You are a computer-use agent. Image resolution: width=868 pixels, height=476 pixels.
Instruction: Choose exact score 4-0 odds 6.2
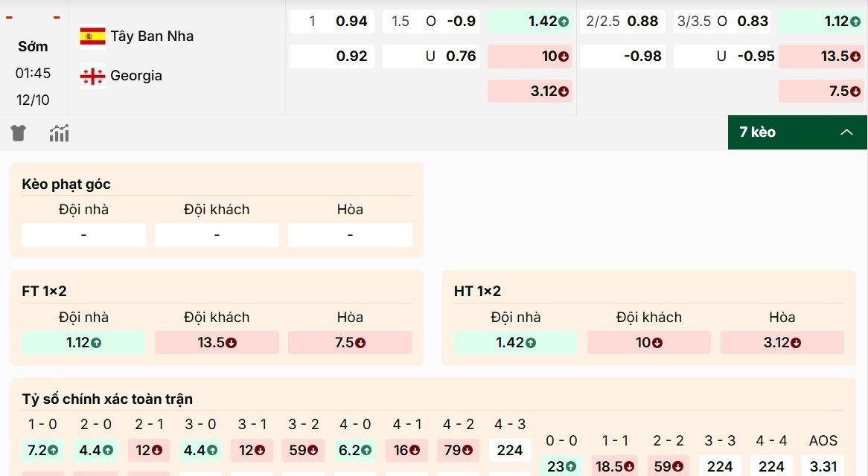pos(355,450)
